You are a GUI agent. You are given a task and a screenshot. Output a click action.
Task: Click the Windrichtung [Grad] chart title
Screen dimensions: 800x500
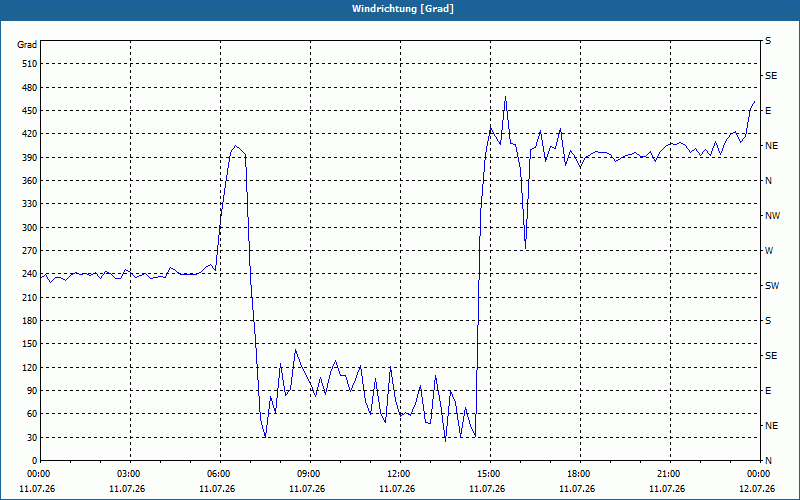(403, 9)
